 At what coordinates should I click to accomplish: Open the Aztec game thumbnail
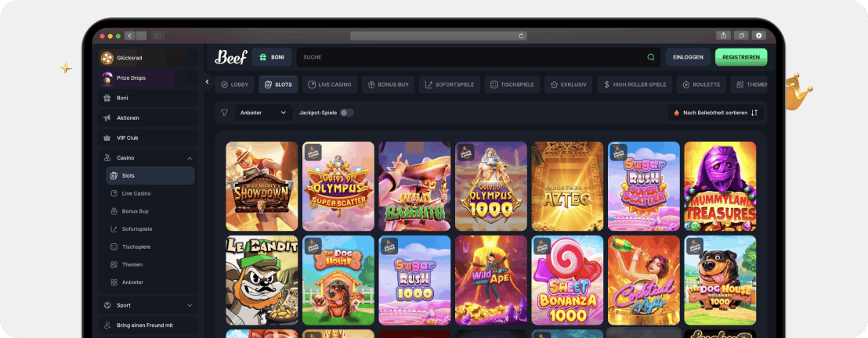click(567, 186)
